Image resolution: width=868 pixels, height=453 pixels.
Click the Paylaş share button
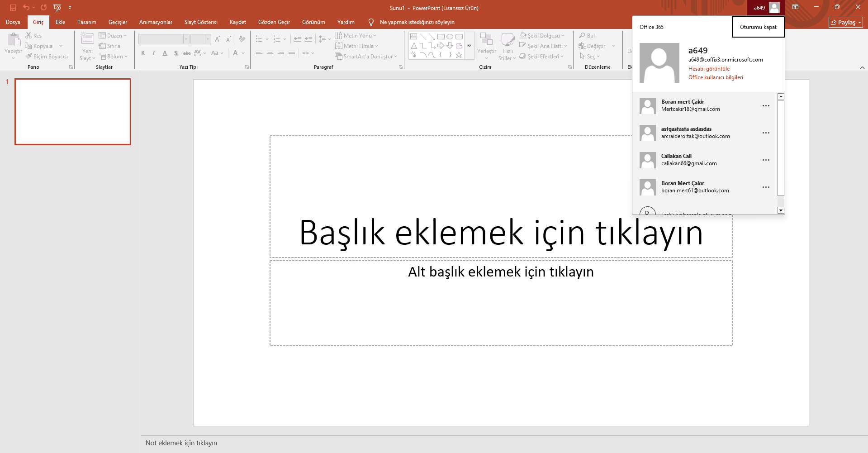click(x=845, y=22)
